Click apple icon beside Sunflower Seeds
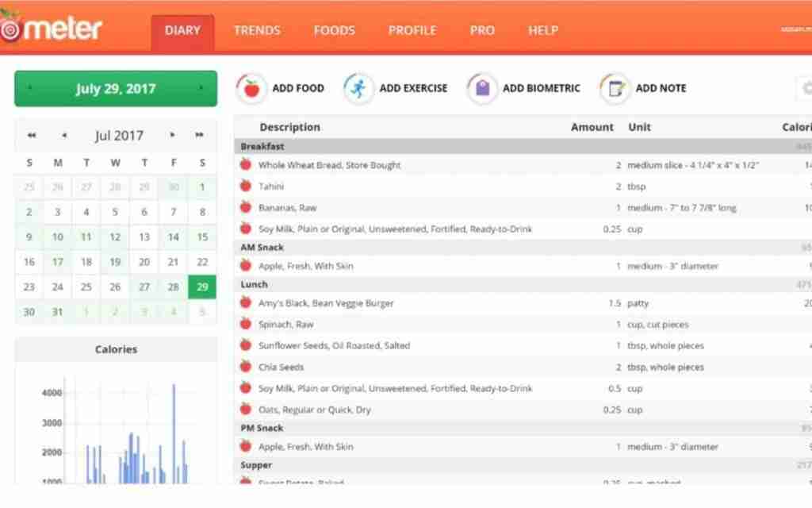 (x=246, y=345)
